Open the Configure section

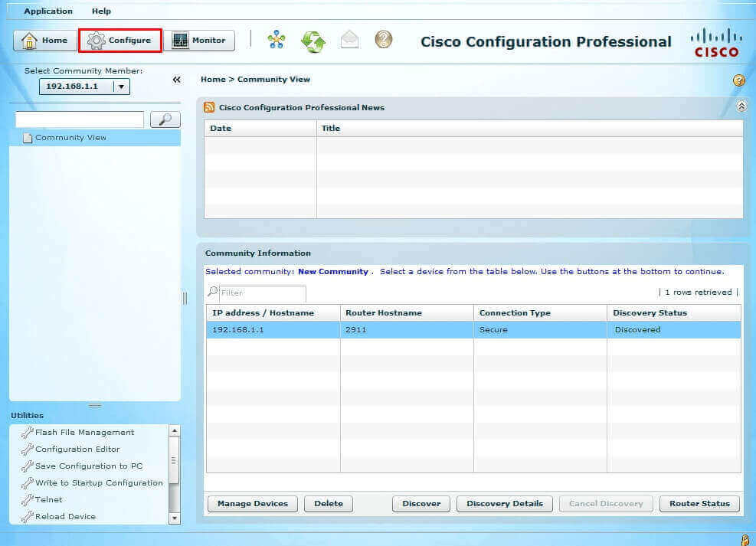pos(120,41)
